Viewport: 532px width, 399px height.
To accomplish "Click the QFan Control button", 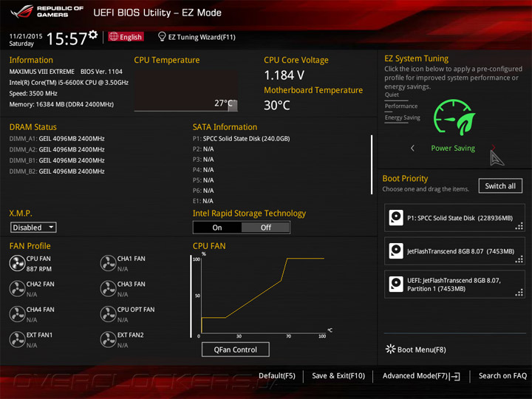I will point(236,349).
